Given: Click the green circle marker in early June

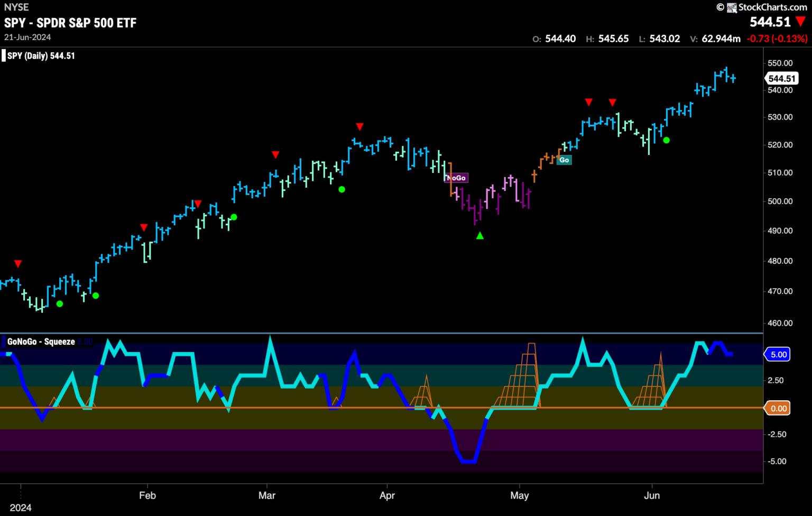Looking at the screenshot, I should pos(667,140).
